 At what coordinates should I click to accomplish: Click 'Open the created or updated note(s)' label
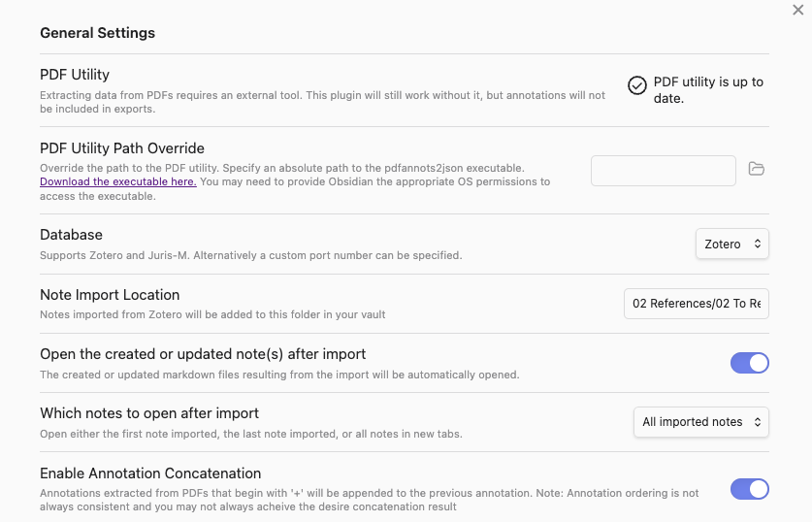pos(203,354)
